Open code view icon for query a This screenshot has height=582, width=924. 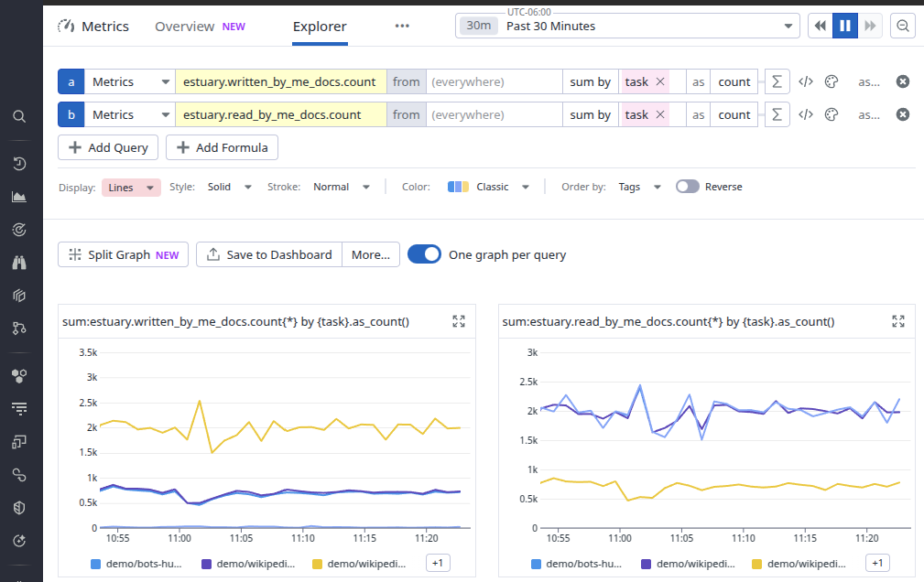click(x=806, y=81)
